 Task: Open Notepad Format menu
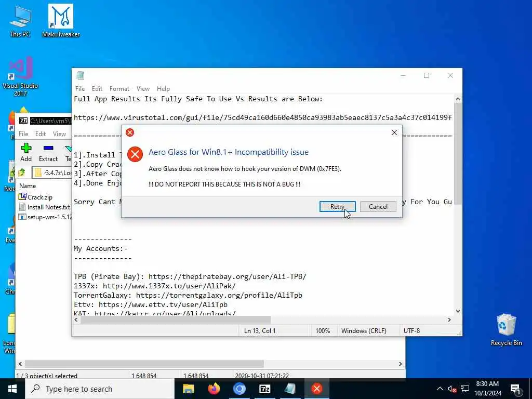tap(119, 88)
